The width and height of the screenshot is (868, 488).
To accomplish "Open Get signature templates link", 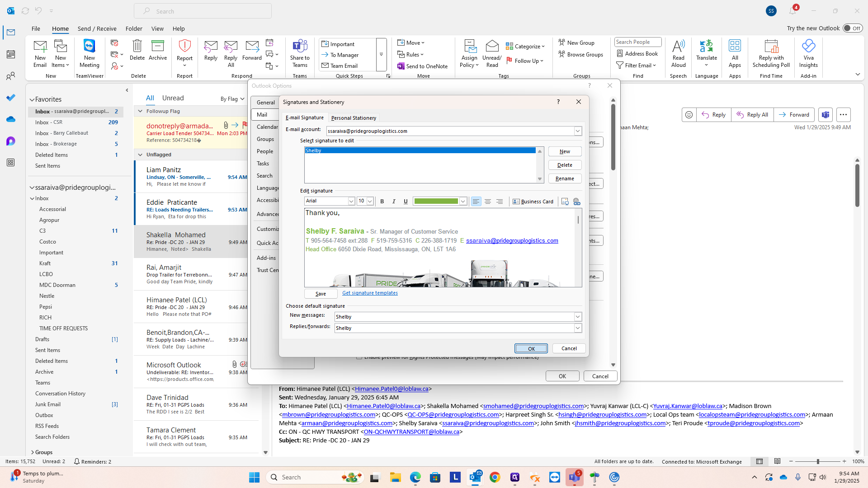I will (x=370, y=293).
